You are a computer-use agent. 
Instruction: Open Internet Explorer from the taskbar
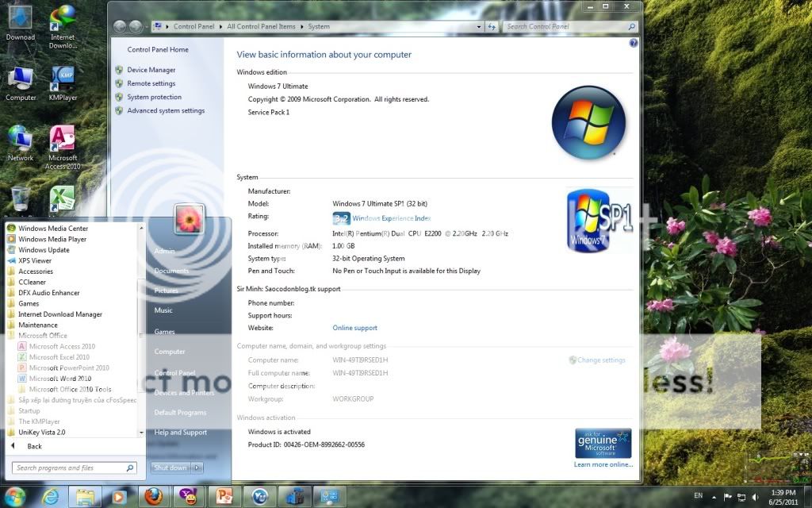tap(50, 497)
